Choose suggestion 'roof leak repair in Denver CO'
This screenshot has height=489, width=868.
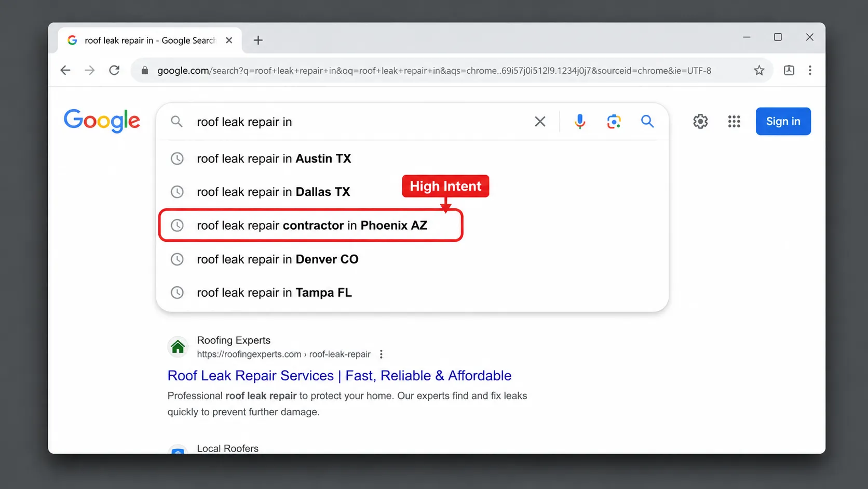tap(412, 259)
